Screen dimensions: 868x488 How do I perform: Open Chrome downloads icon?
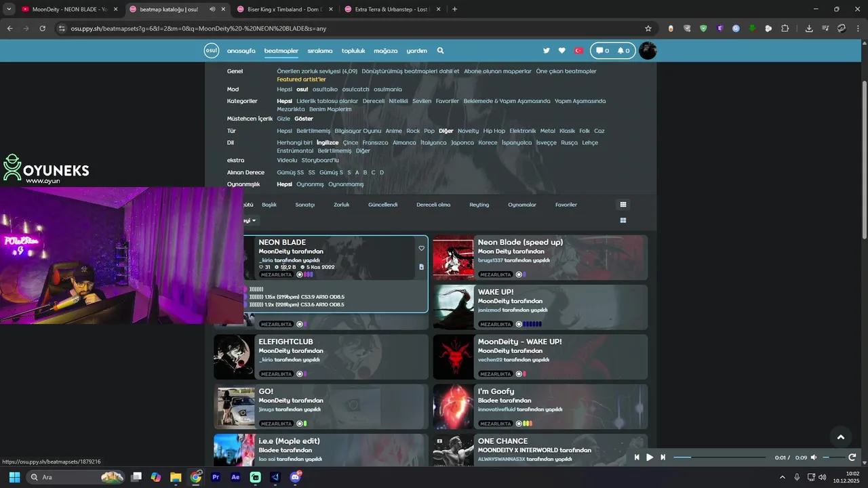pos(809,28)
